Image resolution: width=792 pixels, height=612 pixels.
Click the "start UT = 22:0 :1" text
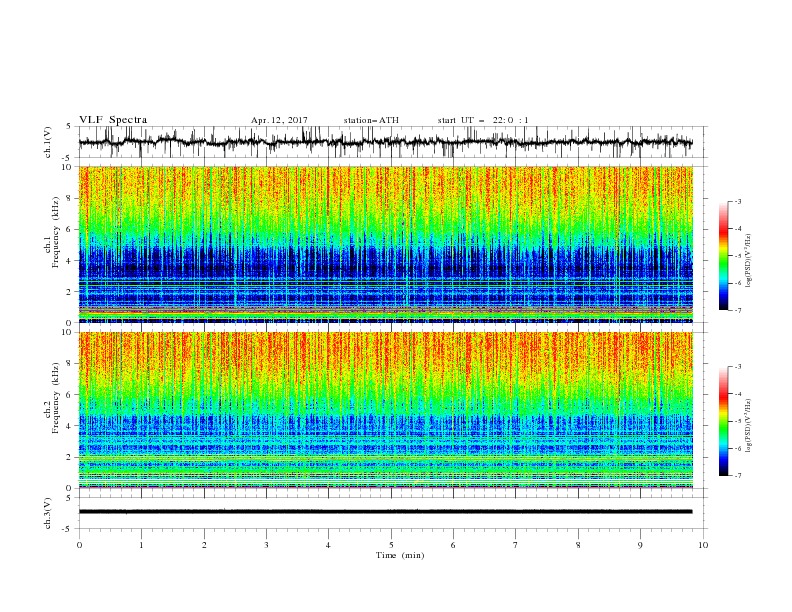click(483, 120)
